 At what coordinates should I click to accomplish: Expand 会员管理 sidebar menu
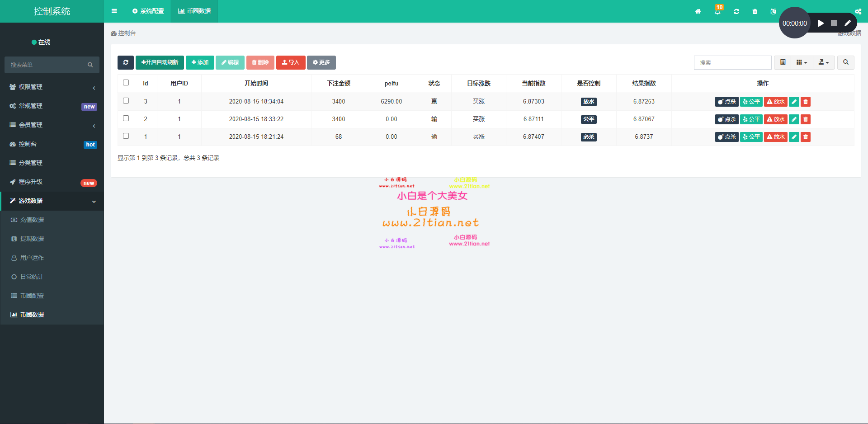click(52, 125)
